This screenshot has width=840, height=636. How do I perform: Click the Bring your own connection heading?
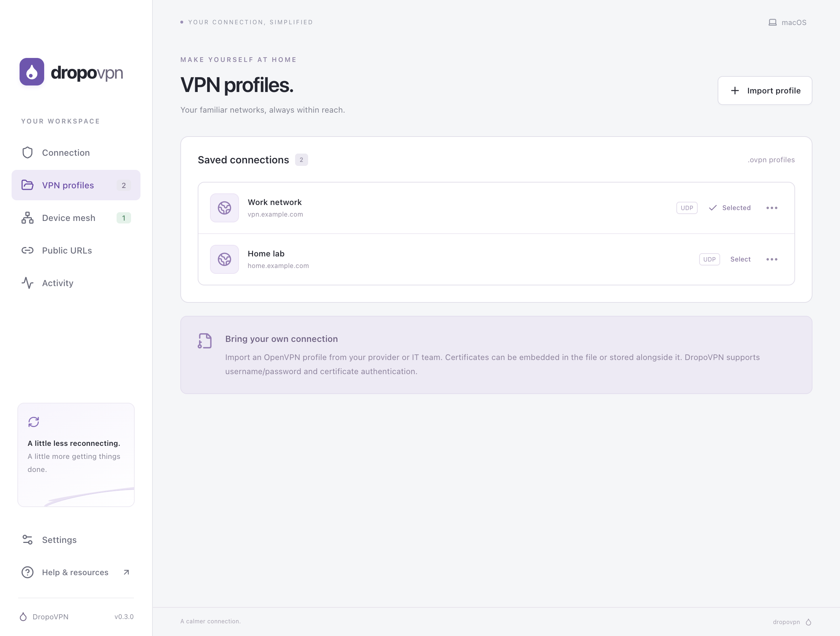point(281,339)
